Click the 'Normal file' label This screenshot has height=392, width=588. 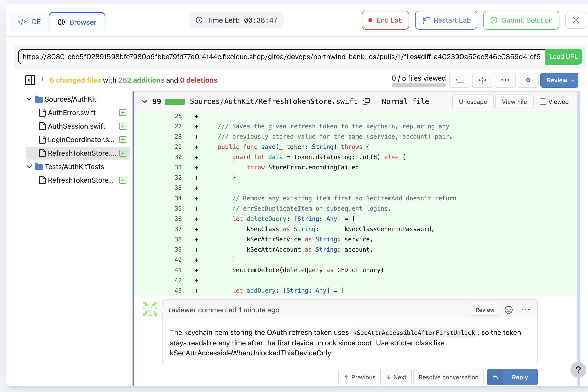point(405,101)
